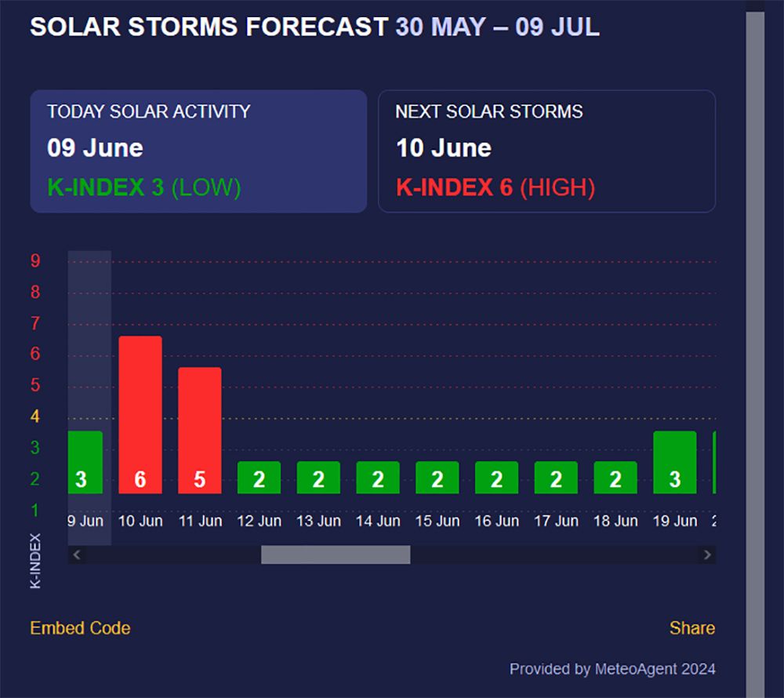Click the chart's right scroll arrow
This screenshot has height=698, width=784.
tap(707, 555)
